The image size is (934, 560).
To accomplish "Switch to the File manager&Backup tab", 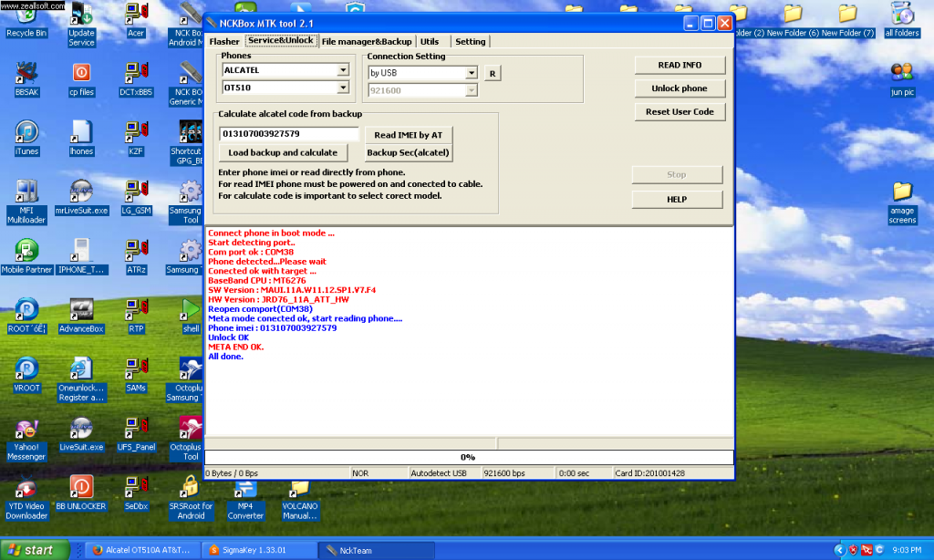I will coord(367,41).
